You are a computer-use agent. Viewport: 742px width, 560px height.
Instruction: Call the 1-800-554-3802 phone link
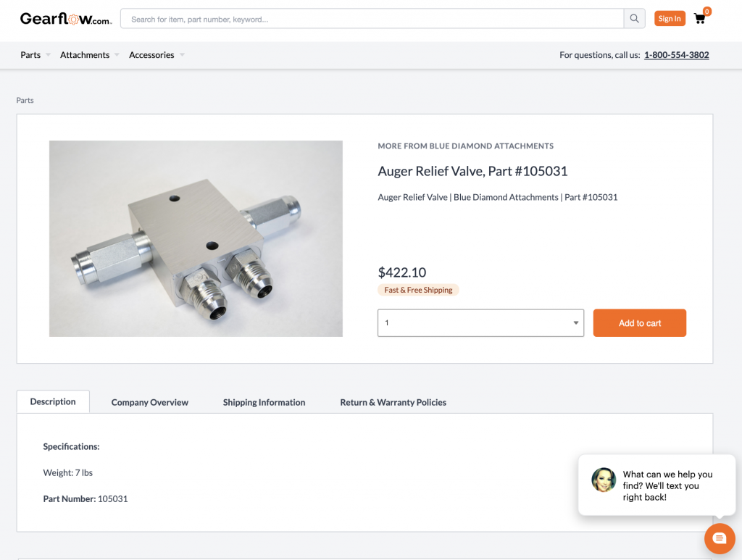(676, 55)
